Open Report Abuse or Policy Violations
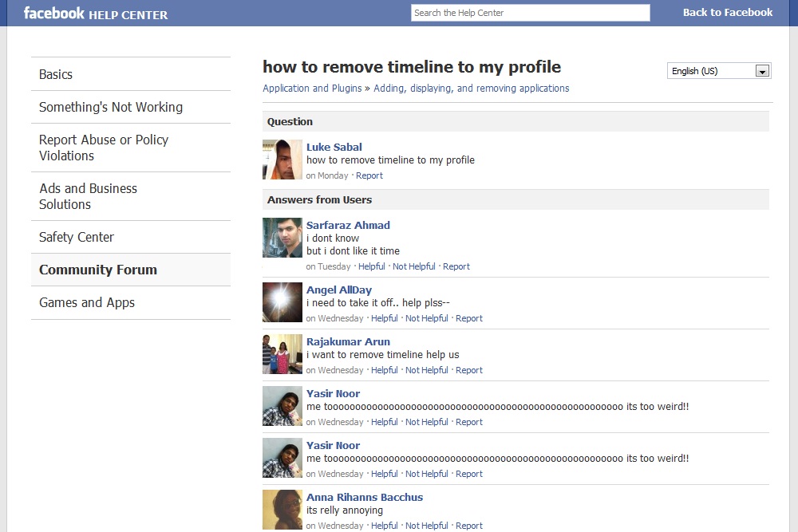Image resolution: width=798 pixels, height=532 pixels. pos(131,148)
